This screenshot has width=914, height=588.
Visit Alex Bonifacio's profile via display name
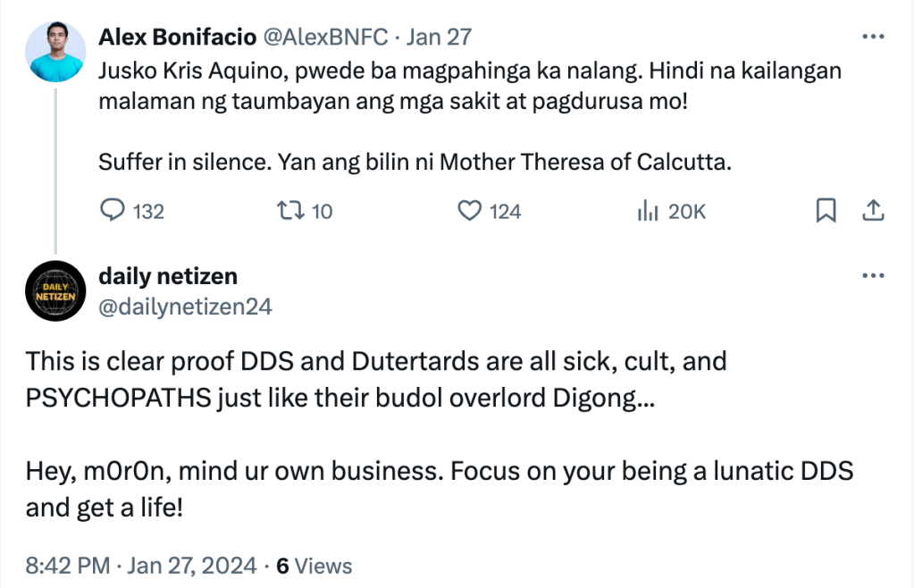(176, 37)
